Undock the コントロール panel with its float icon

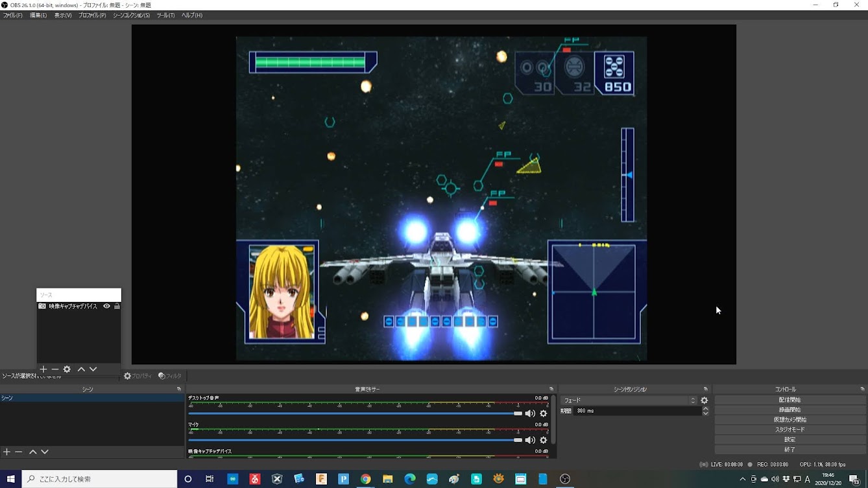862,389
